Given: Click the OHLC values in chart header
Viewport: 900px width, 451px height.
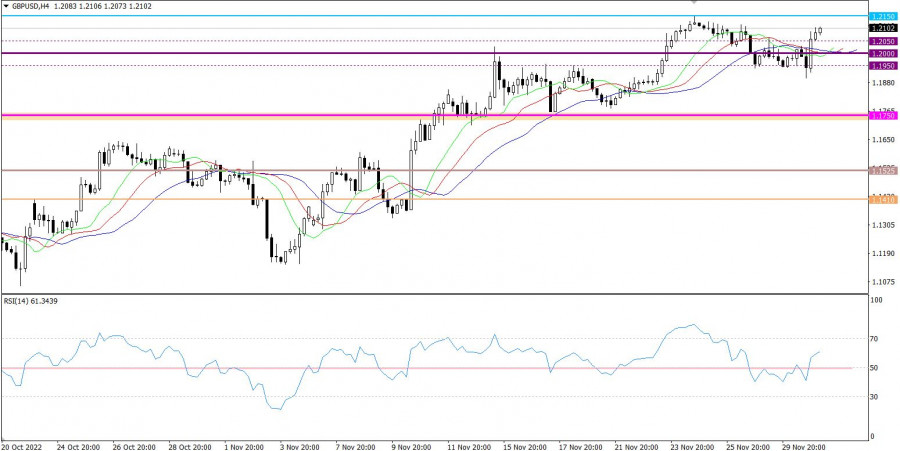Looking at the screenshot, I should (x=99, y=6).
